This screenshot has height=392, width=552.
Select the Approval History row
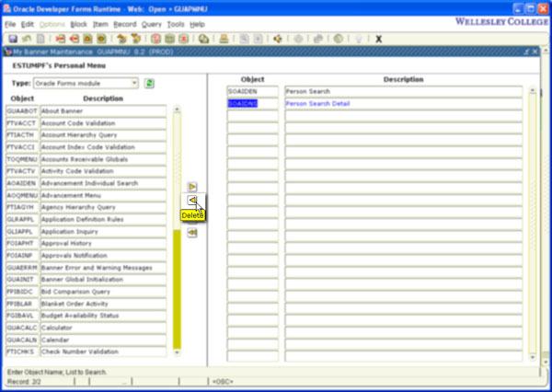point(86,243)
